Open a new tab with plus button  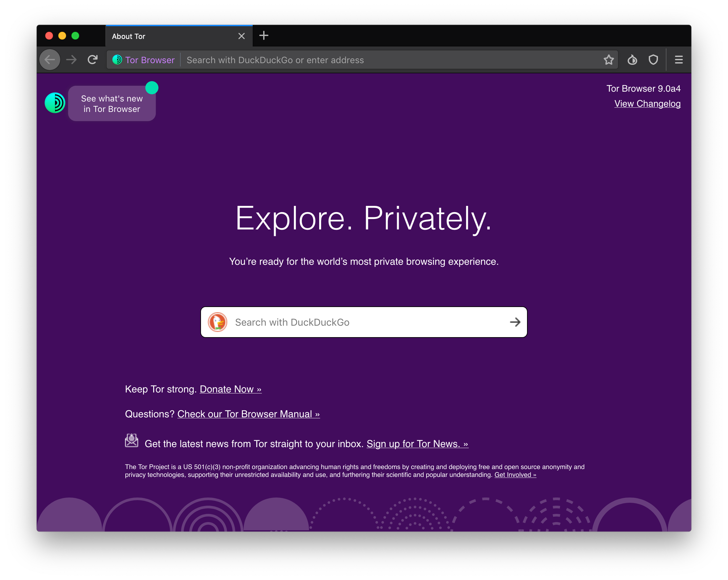pyautogui.click(x=264, y=35)
